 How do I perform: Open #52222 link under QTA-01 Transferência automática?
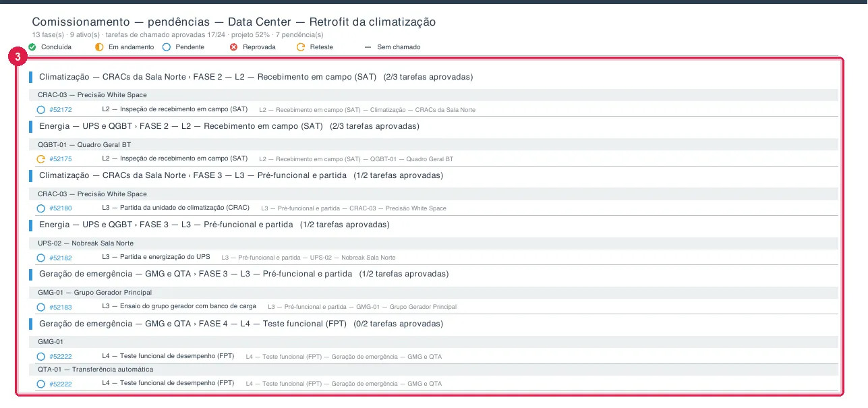pos(61,384)
